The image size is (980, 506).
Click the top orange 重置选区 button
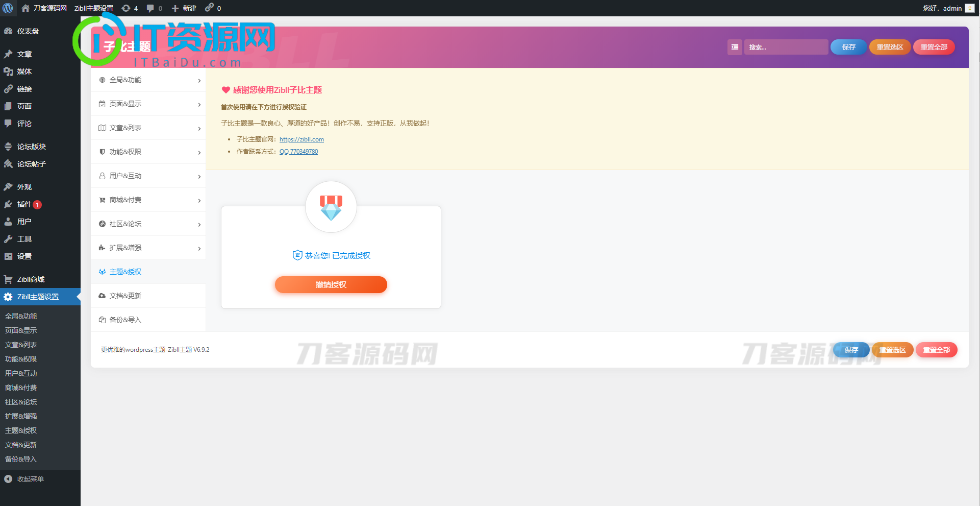click(890, 47)
